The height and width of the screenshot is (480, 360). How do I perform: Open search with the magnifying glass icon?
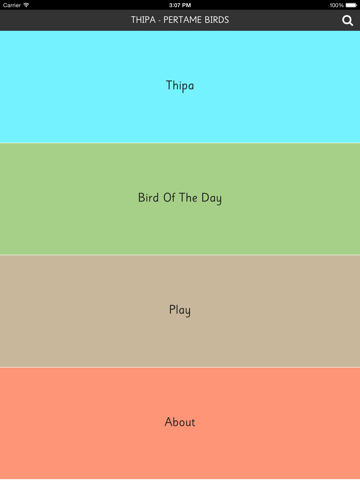click(347, 21)
